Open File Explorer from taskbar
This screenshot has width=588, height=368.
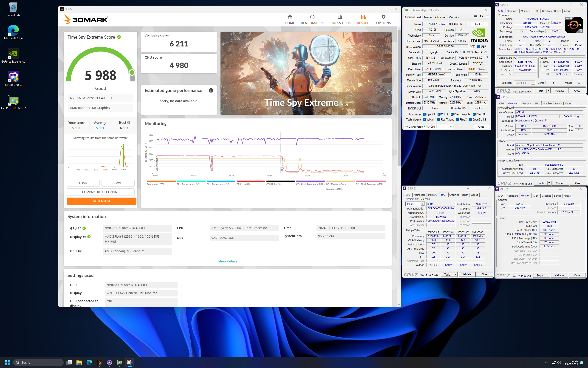point(79,362)
